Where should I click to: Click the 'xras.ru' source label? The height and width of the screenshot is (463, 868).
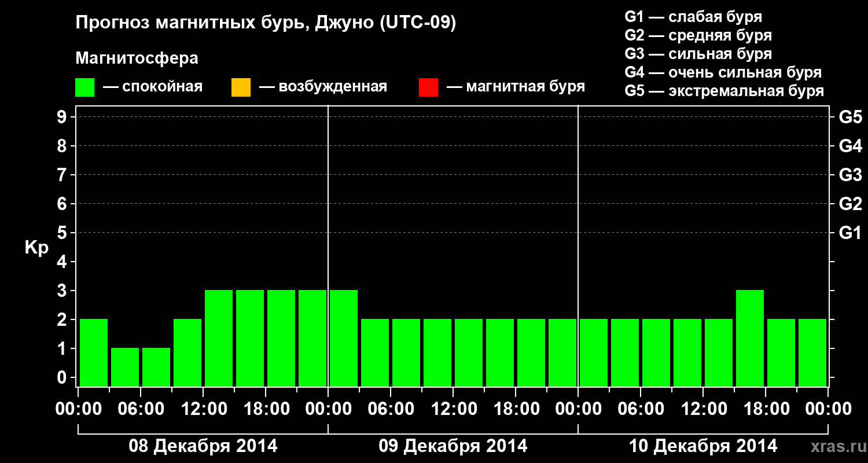[837, 446]
